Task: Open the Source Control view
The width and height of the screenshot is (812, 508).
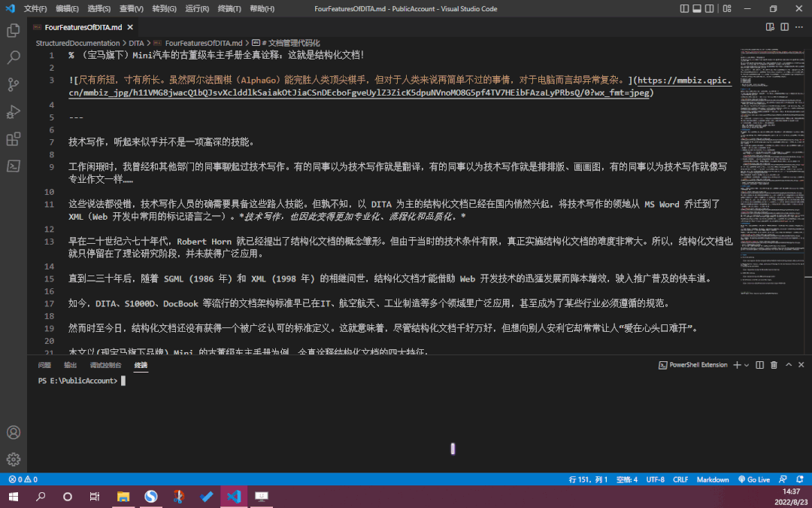Action: [14, 84]
